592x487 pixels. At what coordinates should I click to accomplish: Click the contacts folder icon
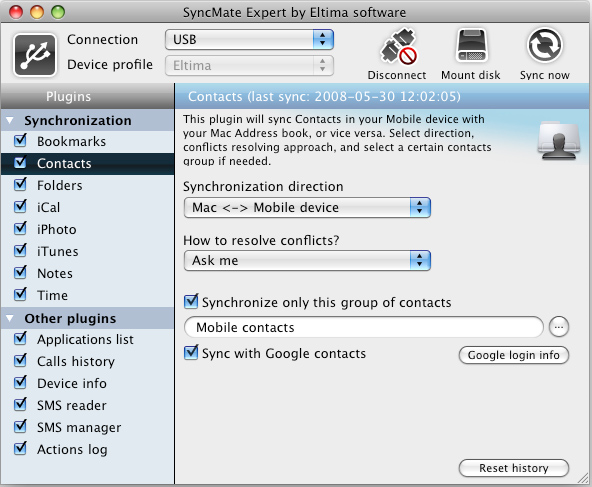pyautogui.click(x=558, y=140)
